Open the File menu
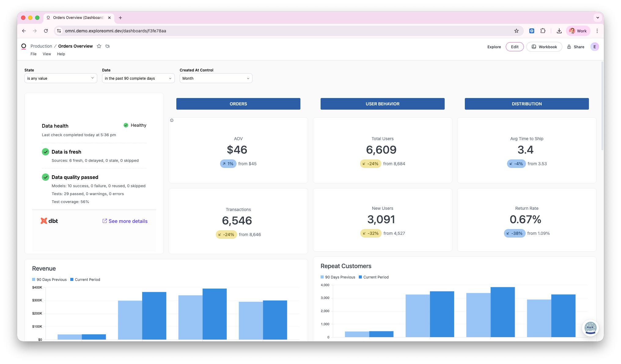This screenshot has height=364, width=621. pos(33,54)
